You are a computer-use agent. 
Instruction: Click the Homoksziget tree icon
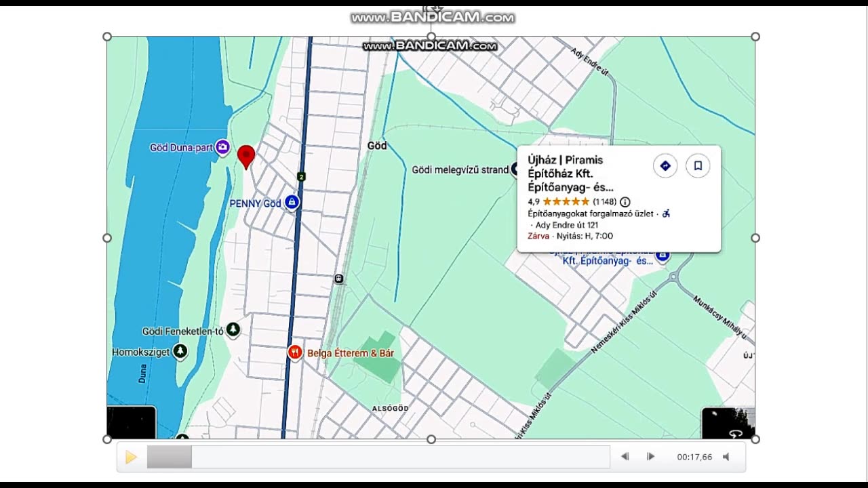[x=180, y=351]
